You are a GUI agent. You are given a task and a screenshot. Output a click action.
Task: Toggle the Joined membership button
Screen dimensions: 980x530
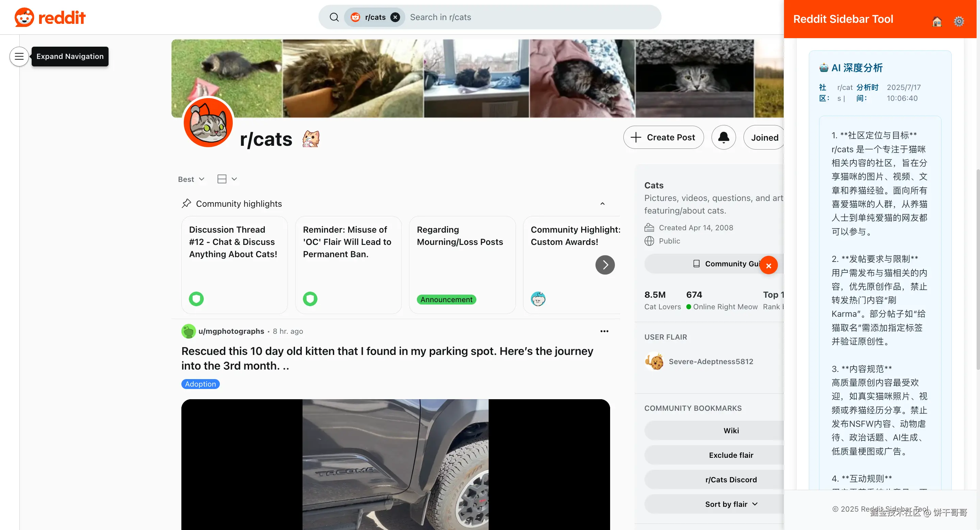click(x=764, y=138)
